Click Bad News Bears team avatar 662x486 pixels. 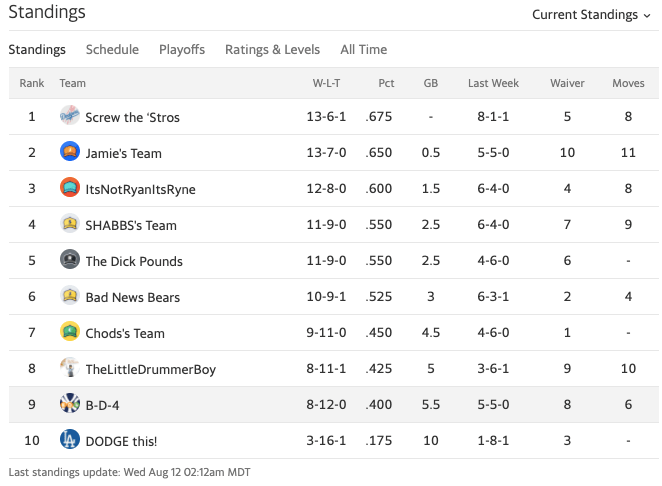[70, 296]
